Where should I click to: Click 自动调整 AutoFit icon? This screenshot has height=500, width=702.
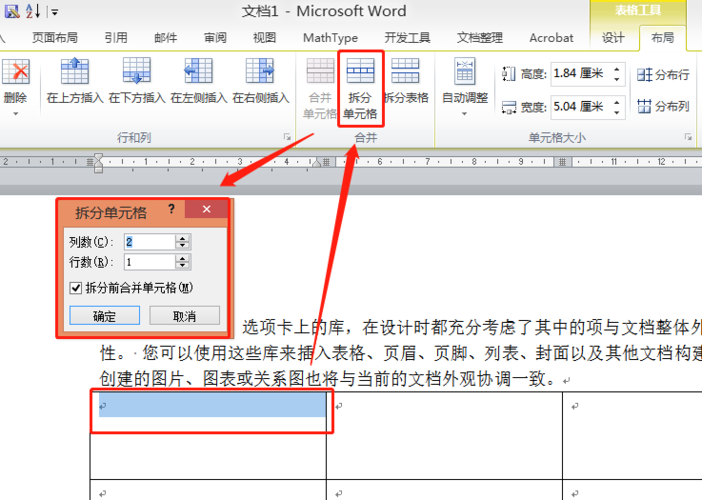pyautogui.click(x=465, y=72)
